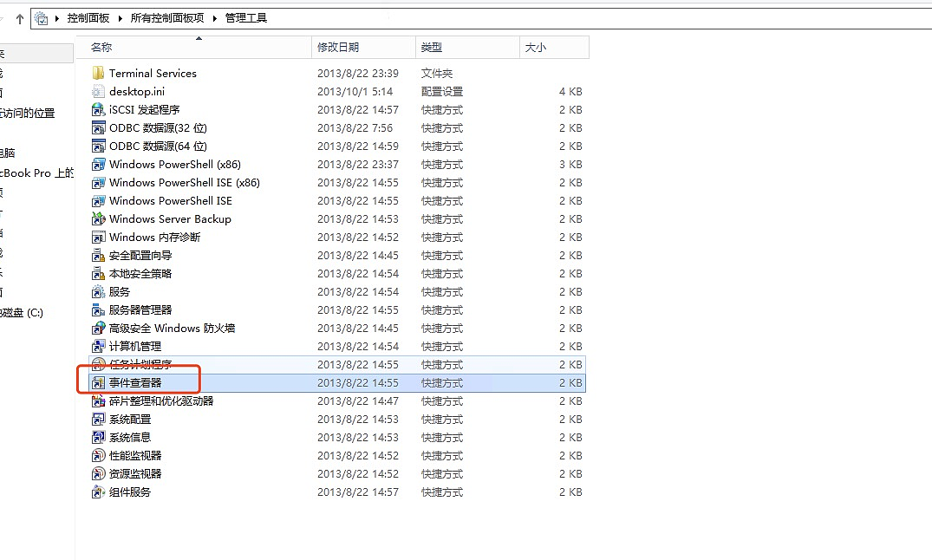
Task: Select the local disk (C:) in sidebar
Action: (x=22, y=313)
